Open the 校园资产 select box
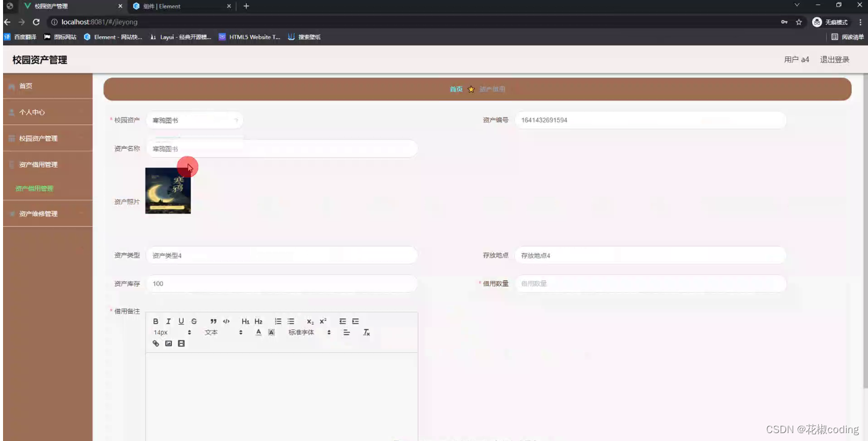This screenshot has width=868, height=441. 194,120
